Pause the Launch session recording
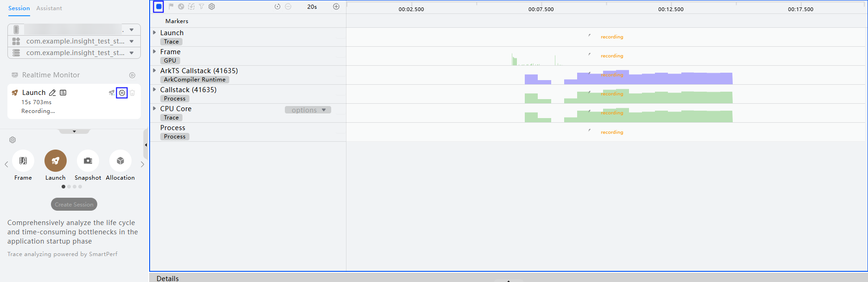Viewport: 868px width, 282px height. (x=122, y=93)
